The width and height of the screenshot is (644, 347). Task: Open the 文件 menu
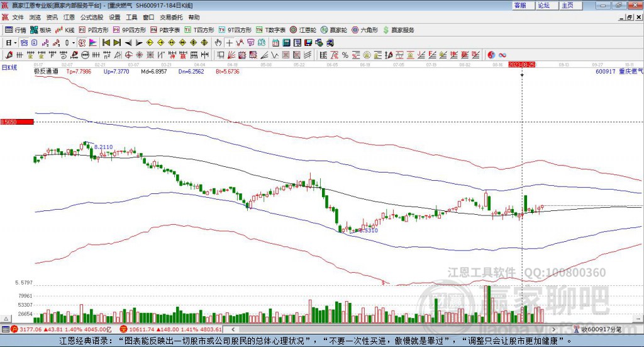18,17
